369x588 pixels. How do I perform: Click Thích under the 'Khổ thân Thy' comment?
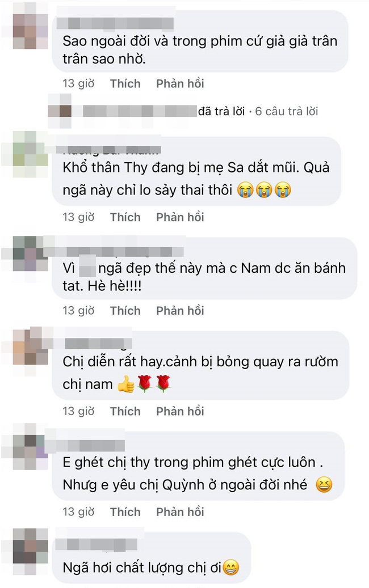pyautogui.click(x=125, y=217)
